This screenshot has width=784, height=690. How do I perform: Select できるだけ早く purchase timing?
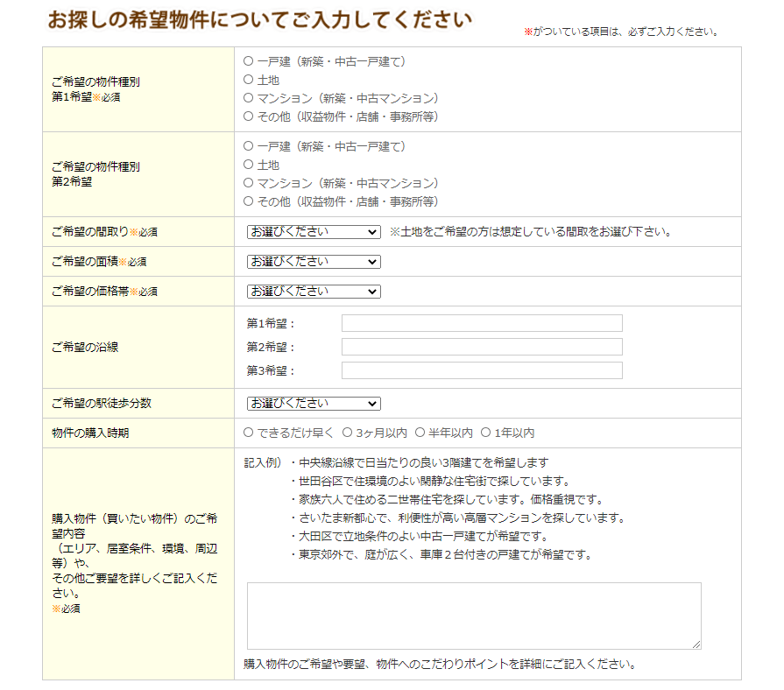click(249, 433)
